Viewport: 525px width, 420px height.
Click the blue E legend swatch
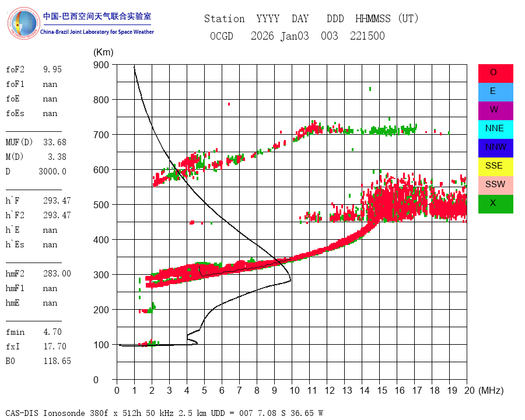tap(495, 92)
